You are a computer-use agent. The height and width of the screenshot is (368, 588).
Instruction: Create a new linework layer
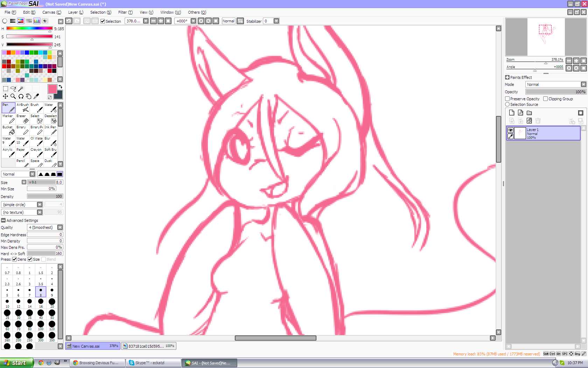click(520, 113)
